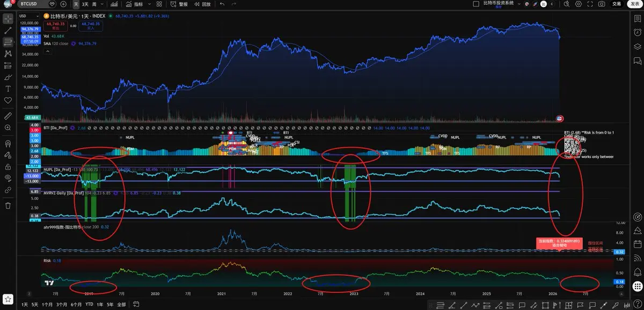This screenshot has height=310, width=644.
Task: Click the SMA 120 close indicator label
Action: [56, 43]
